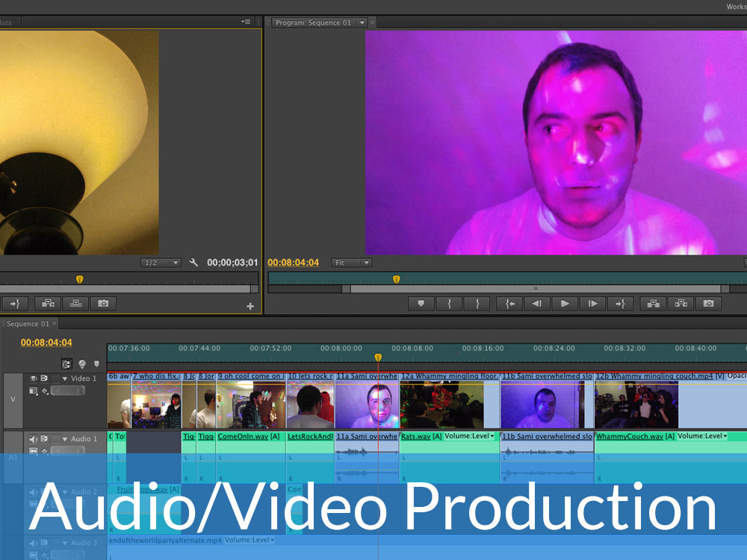747x560 pixels.
Task: Open Source panel flyout menu
Action: tap(246, 22)
